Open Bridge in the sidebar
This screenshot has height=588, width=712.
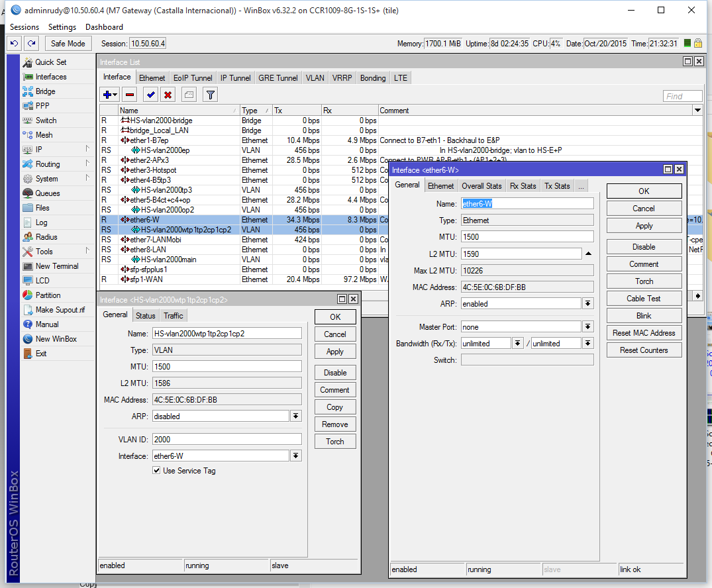[46, 91]
